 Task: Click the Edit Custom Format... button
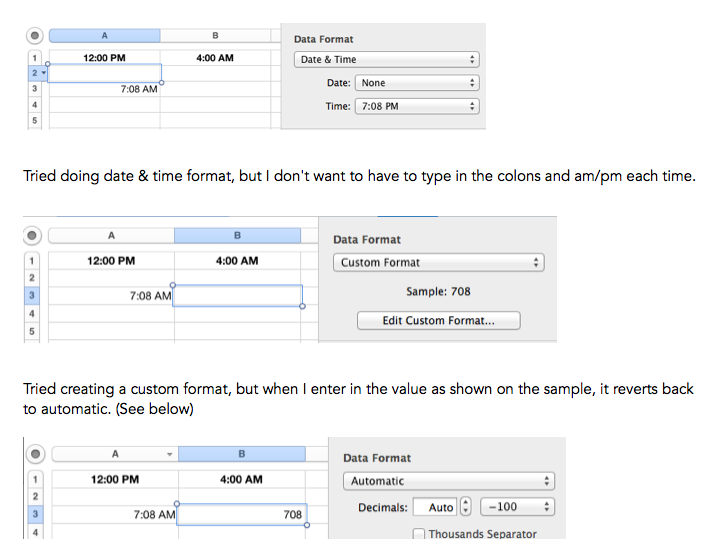pos(439,321)
